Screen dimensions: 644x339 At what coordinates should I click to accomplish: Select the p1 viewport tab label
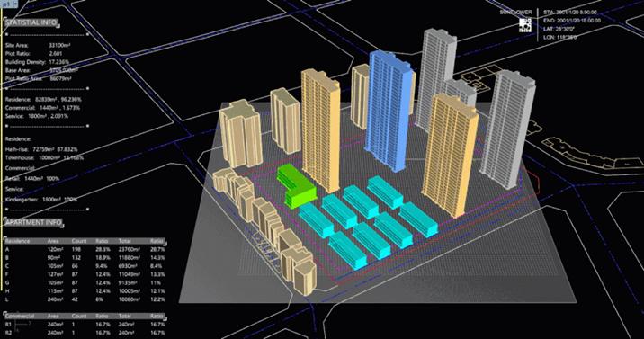point(7,4)
